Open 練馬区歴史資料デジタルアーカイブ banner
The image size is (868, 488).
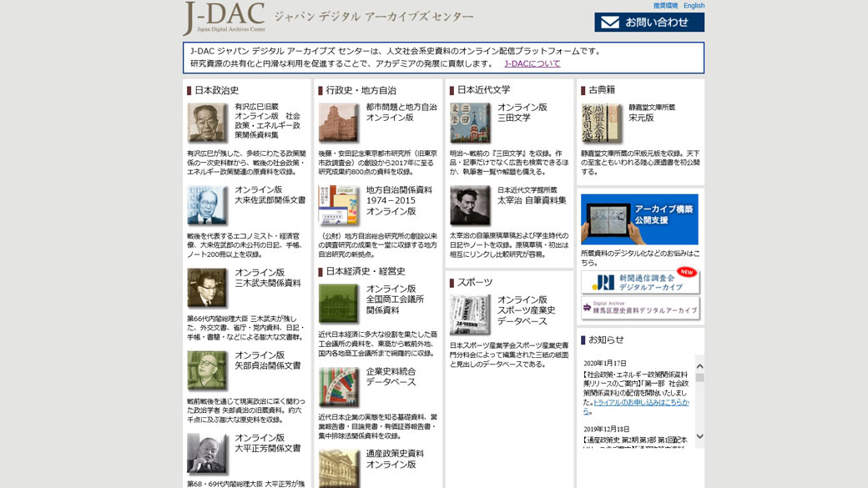point(640,308)
